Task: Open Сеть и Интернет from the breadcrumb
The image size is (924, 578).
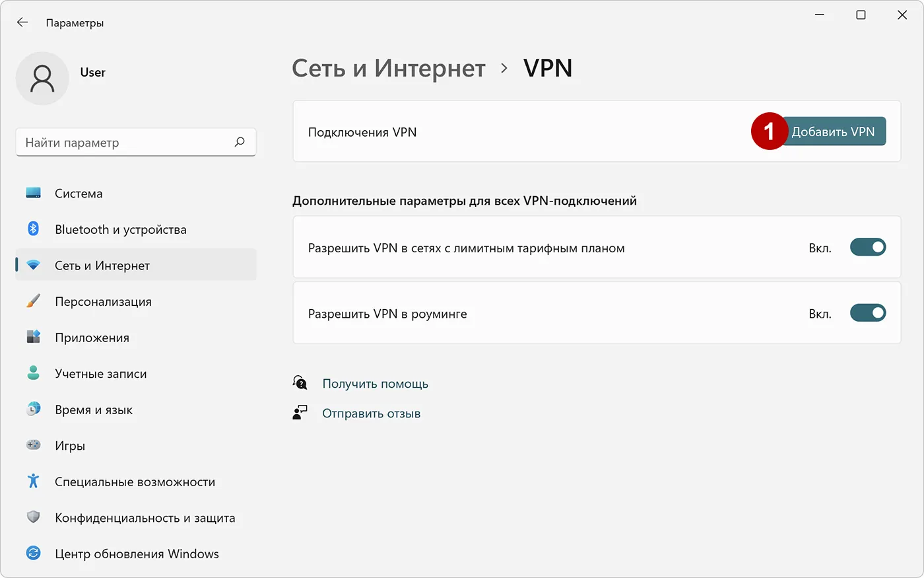Action: coord(388,68)
